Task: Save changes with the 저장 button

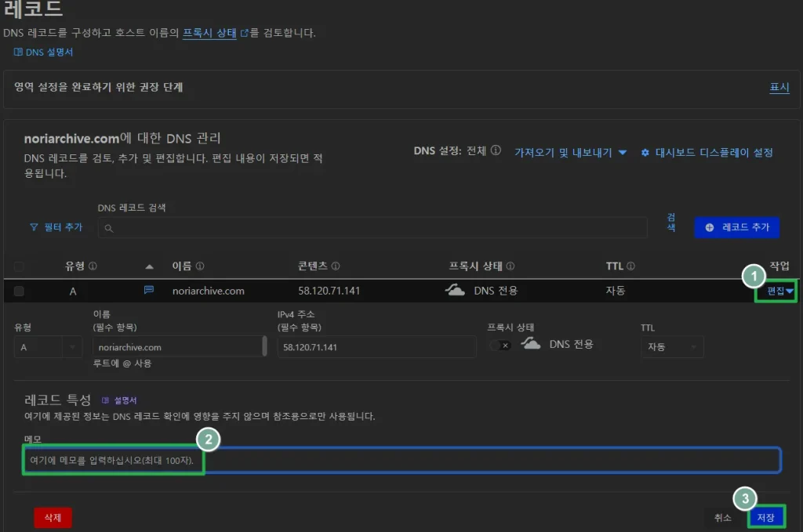Action: point(765,517)
